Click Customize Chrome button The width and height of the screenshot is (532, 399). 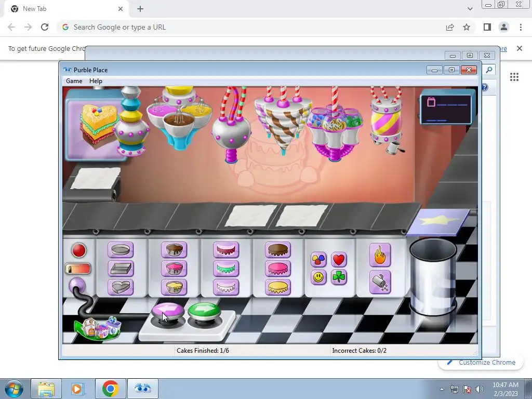[x=481, y=362]
